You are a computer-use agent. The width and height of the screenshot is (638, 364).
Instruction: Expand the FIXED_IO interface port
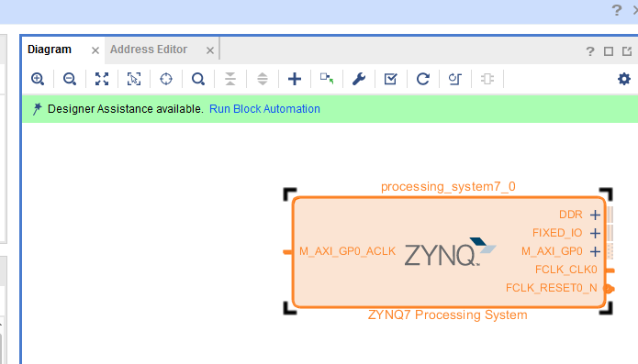(x=595, y=233)
